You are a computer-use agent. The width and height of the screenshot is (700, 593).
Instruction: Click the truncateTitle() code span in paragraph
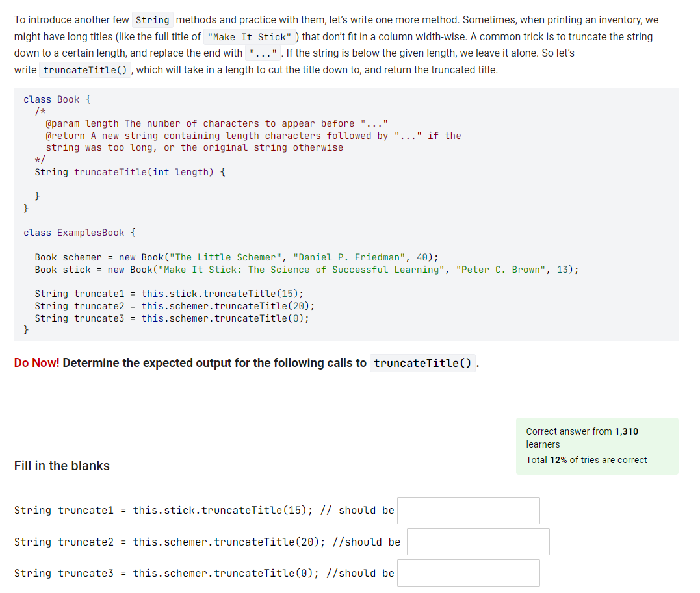[x=84, y=69]
